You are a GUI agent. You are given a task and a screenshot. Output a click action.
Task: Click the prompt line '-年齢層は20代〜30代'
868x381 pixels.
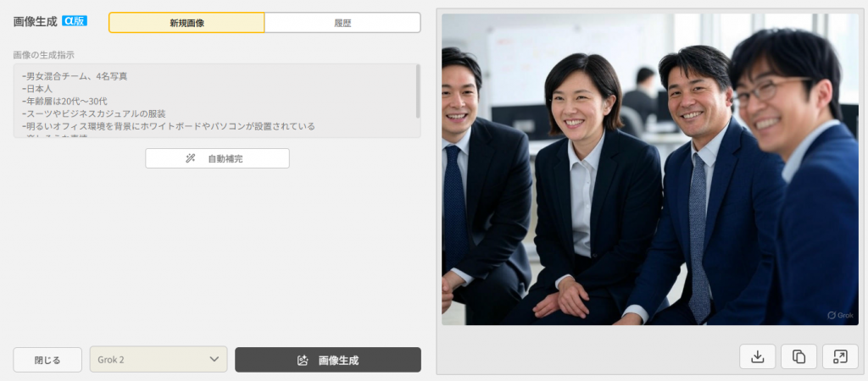pyautogui.click(x=64, y=102)
